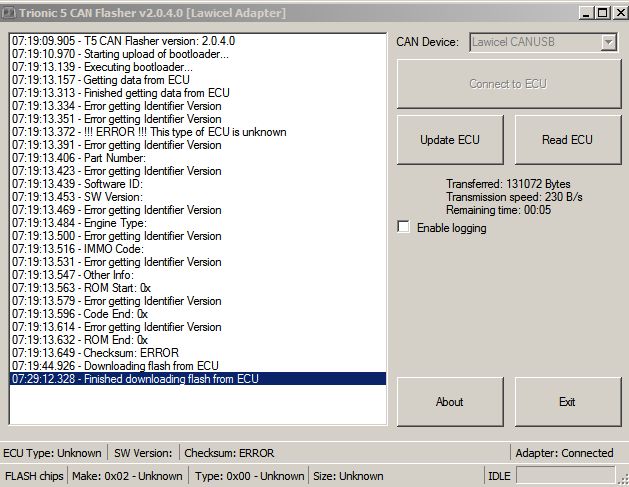The height and width of the screenshot is (487, 629).
Task: Click the 'Adapter: Connected' status entry
Action: click(x=564, y=453)
